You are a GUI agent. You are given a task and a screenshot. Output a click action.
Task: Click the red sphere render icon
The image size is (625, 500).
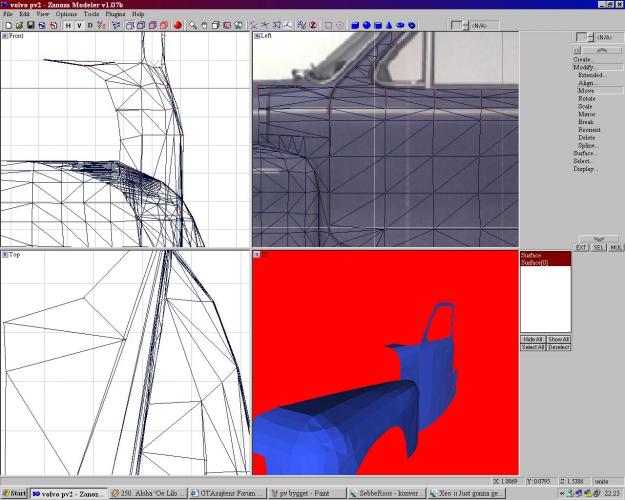[177, 25]
